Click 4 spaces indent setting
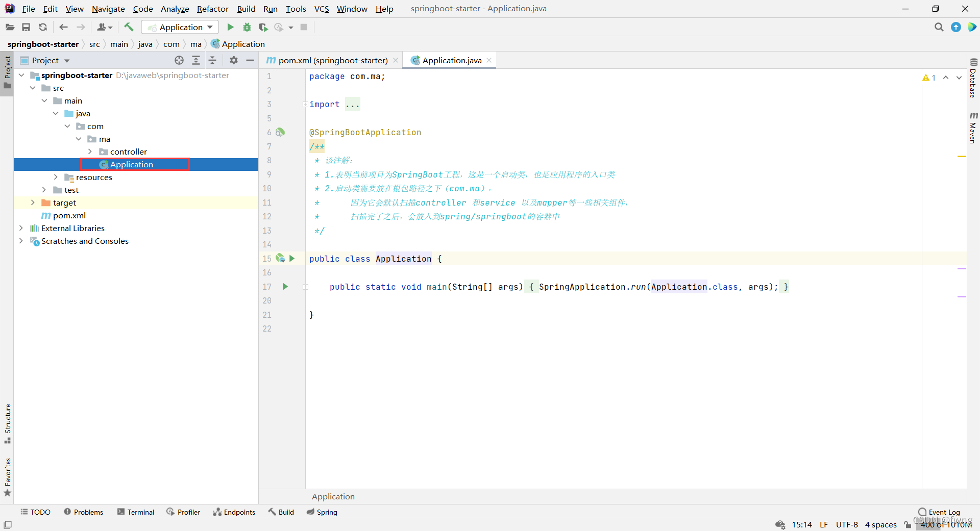 coord(880,524)
